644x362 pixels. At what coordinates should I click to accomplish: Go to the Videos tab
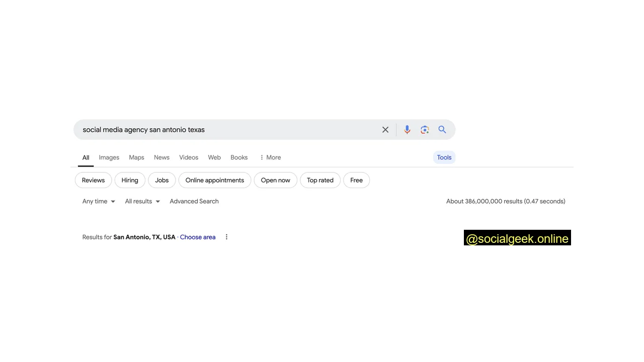tap(189, 157)
